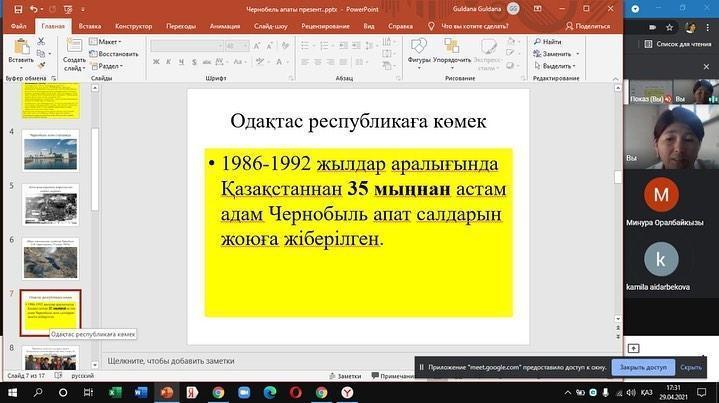Open Word from the Windows taskbar
719x403 pixels.
[x=140, y=393]
